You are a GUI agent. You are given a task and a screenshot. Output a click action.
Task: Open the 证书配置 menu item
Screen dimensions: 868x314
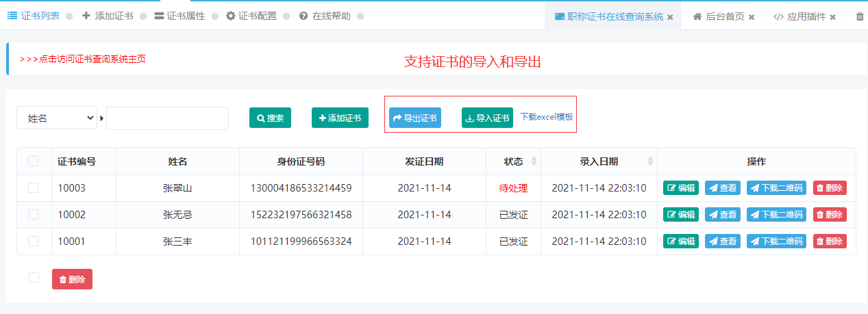click(x=251, y=16)
